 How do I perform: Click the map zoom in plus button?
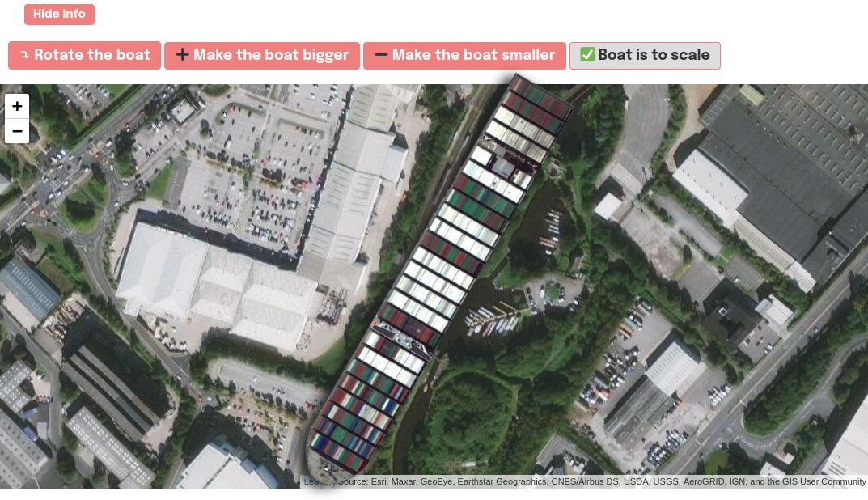17,106
